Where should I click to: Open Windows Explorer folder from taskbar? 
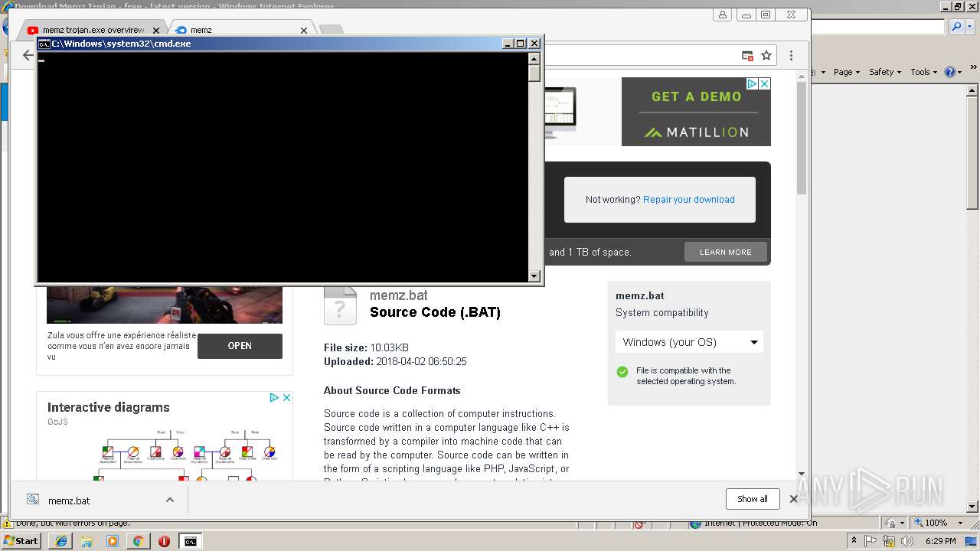[x=87, y=541]
